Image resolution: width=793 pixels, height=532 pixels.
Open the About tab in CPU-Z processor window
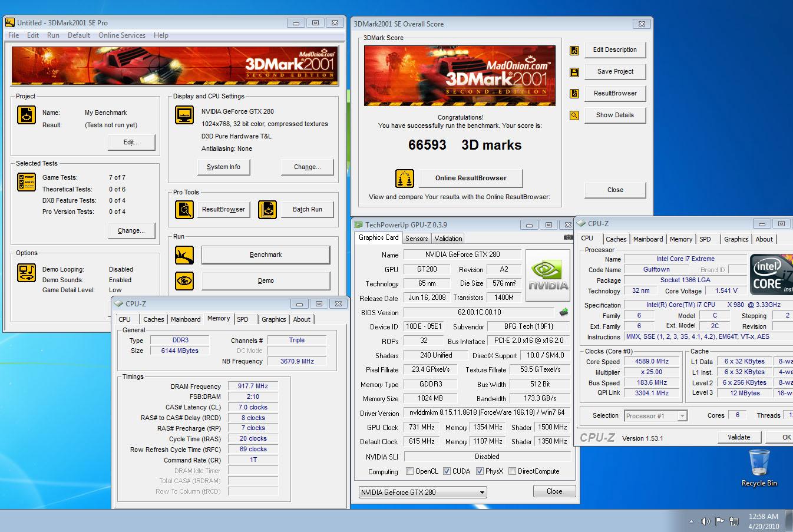click(x=764, y=239)
